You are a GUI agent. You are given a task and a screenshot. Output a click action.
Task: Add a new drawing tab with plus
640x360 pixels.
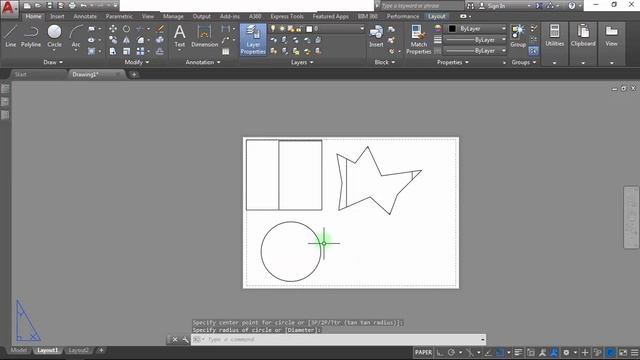(x=134, y=74)
